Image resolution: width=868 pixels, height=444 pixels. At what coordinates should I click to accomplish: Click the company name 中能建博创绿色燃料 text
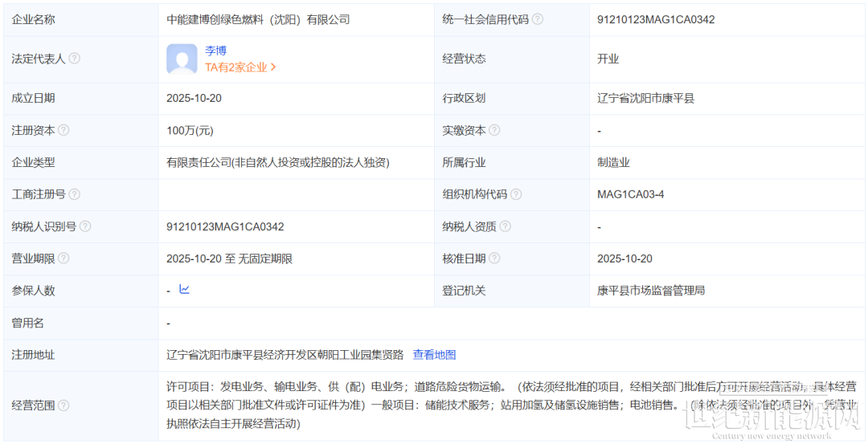(x=258, y=19)
